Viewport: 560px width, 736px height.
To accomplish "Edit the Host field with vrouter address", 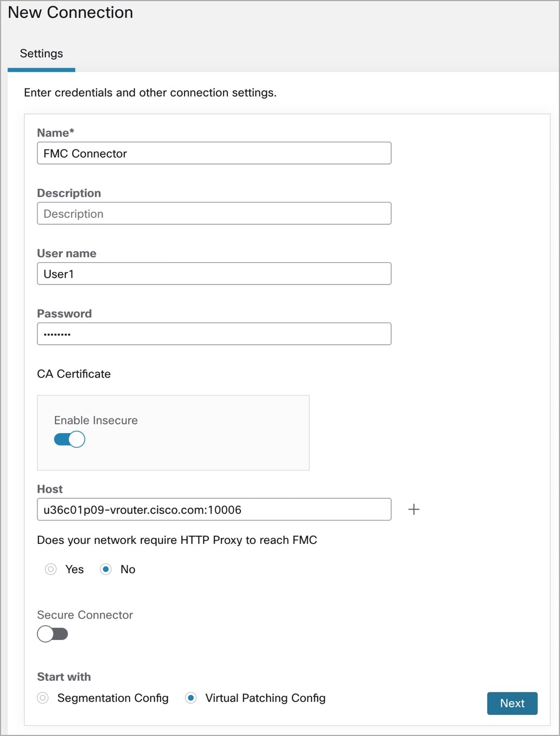I will click(214, 509).
